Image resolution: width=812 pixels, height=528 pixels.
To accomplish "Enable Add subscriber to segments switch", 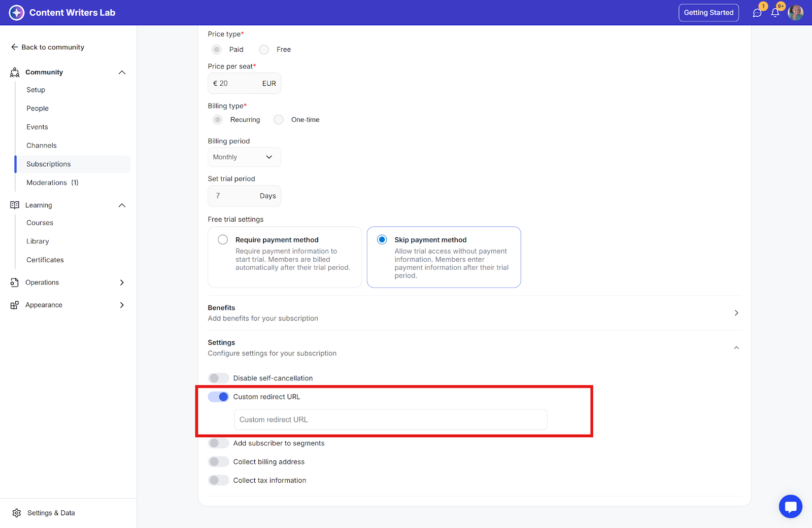I will pos(218,443).
